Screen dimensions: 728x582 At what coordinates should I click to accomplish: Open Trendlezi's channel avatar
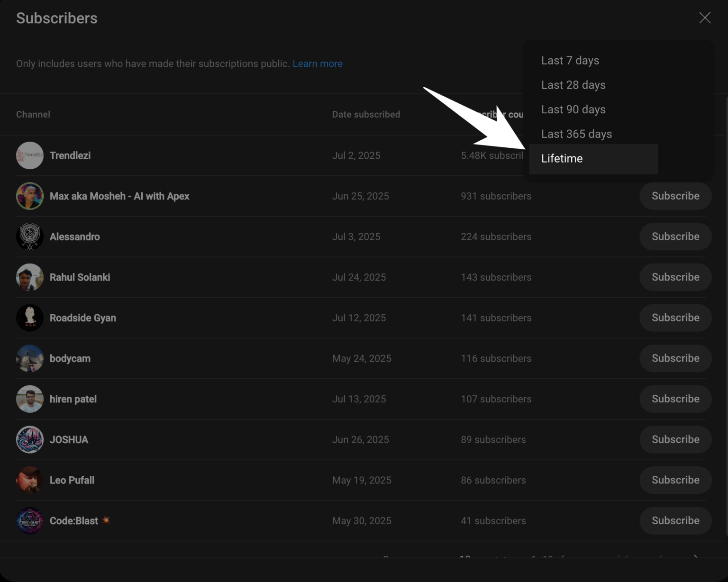[29, 155]
